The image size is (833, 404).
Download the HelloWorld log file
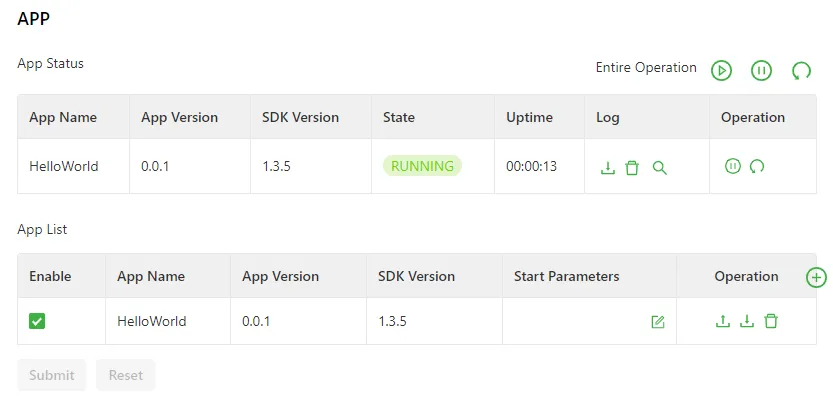point(607,168)
